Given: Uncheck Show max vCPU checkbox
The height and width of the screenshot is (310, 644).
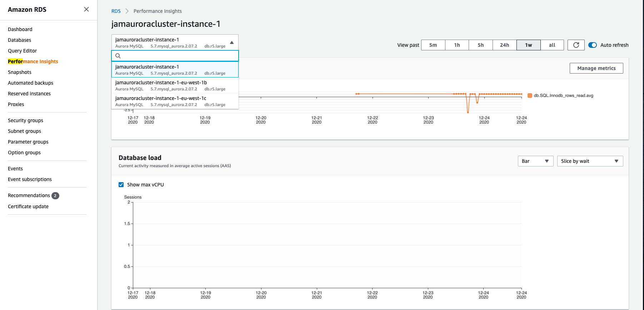Looking at the screenshot, I should [x=121, y=185].
